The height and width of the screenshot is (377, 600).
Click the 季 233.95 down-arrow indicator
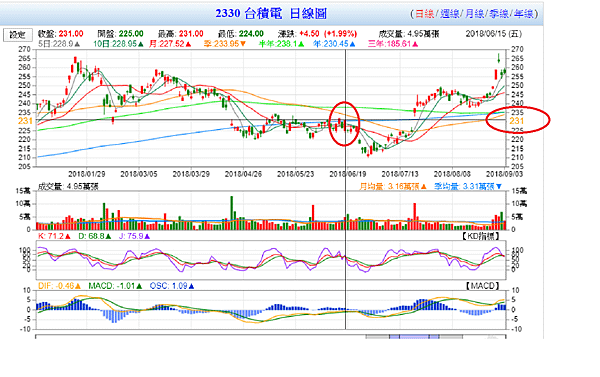pos(243,44)
